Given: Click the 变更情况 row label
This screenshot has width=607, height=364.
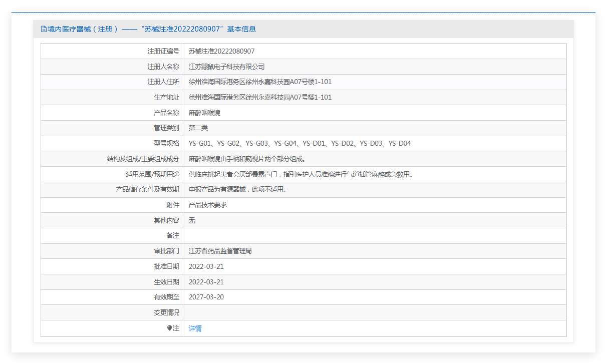Looking at the screenshot, I should click(x=166, y=312).
